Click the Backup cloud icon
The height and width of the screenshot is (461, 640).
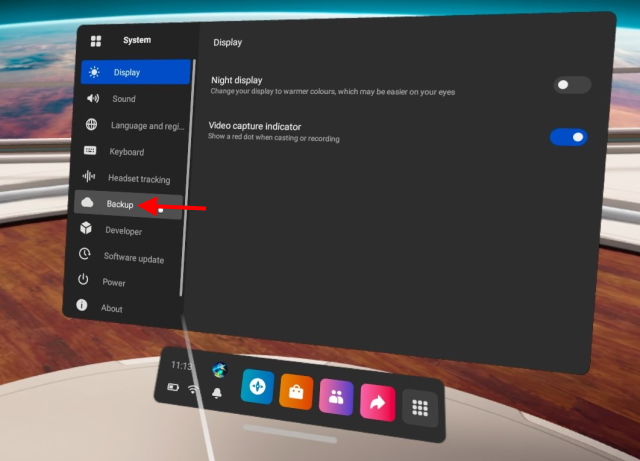click(87, 202)
